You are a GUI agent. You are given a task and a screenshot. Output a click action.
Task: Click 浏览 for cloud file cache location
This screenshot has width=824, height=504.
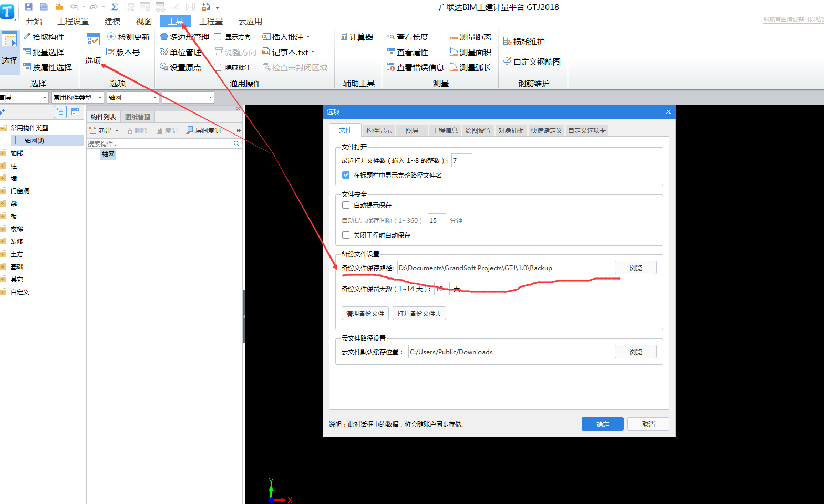pos(636,352)
